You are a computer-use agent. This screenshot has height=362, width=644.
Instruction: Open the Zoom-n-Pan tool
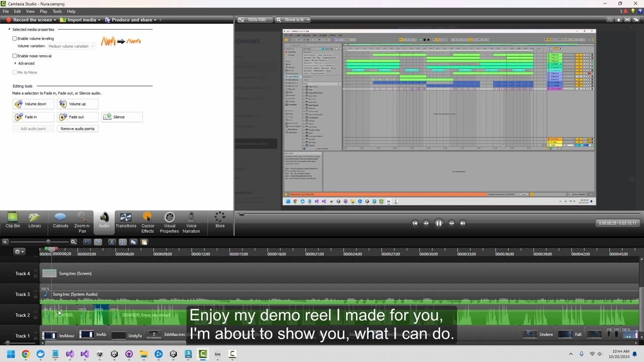pyautogui.click(x=82, y=222)
